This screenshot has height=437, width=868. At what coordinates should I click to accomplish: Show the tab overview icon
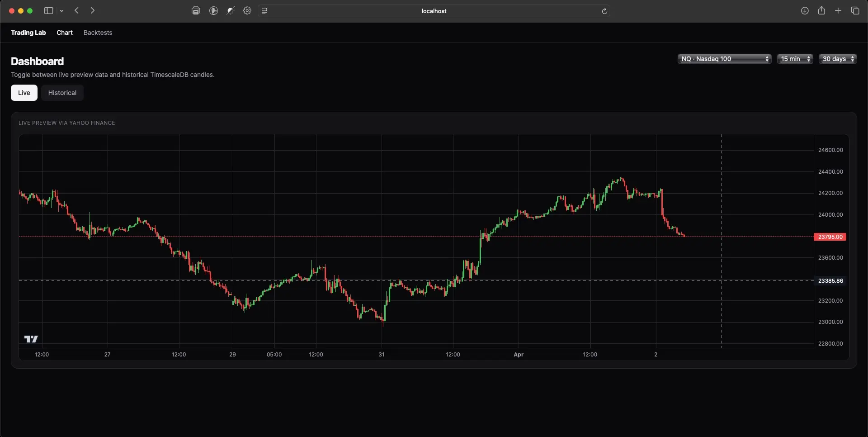pyautogui.click(x=856, y=10)
